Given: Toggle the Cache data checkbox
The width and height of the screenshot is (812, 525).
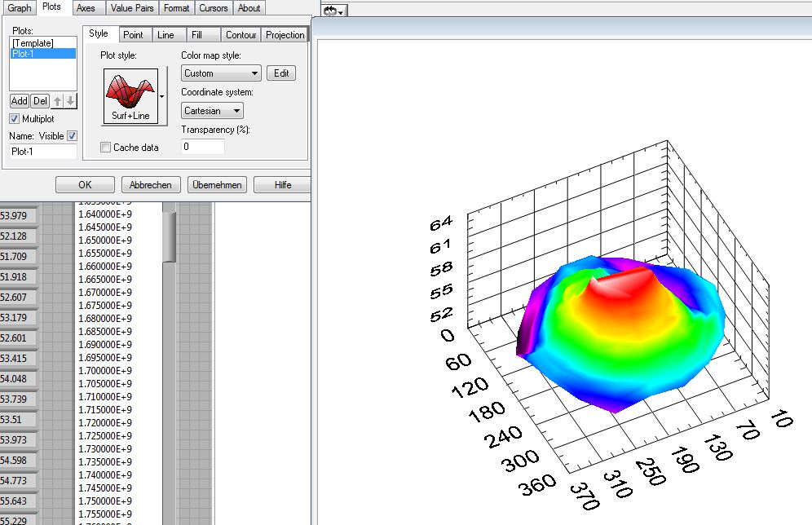Looking at the screenshot, I should coord(106,148).
